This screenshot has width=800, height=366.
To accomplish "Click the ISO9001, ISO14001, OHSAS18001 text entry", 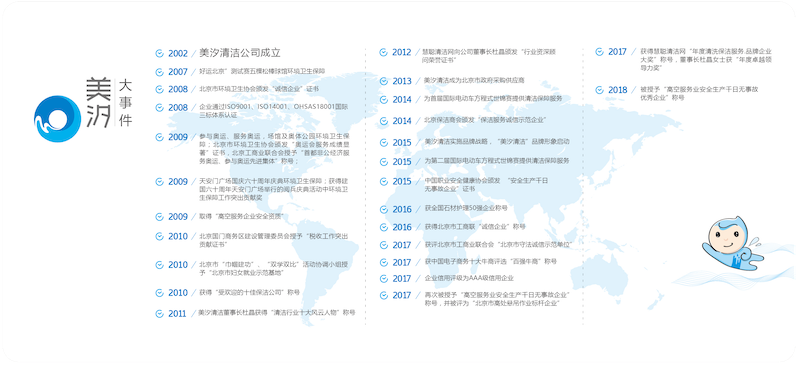I will pyautogui.click(x=273, y=111).
